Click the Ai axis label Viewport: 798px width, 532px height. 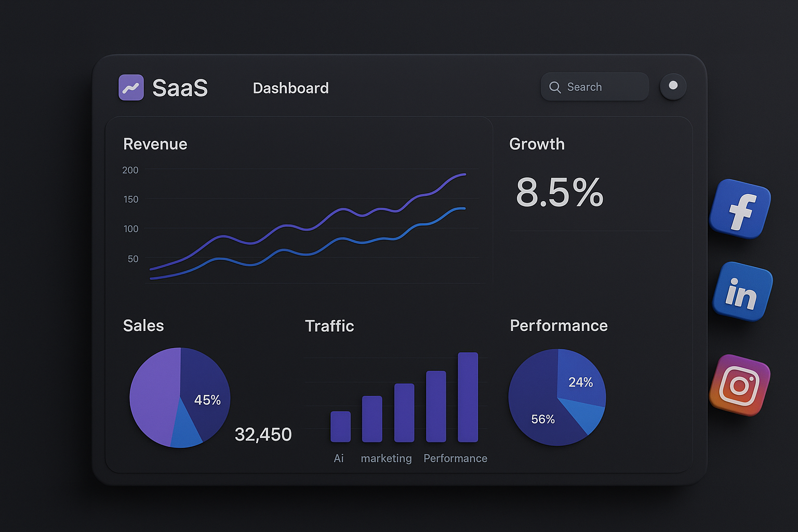tap(339, 458)
